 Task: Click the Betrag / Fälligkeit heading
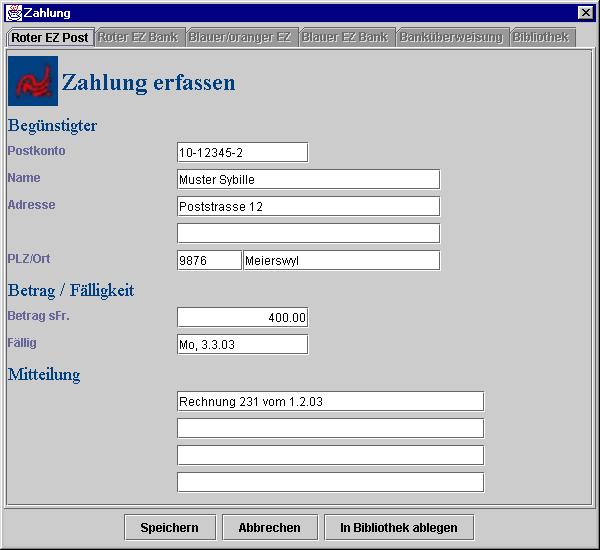coord(71,290)
